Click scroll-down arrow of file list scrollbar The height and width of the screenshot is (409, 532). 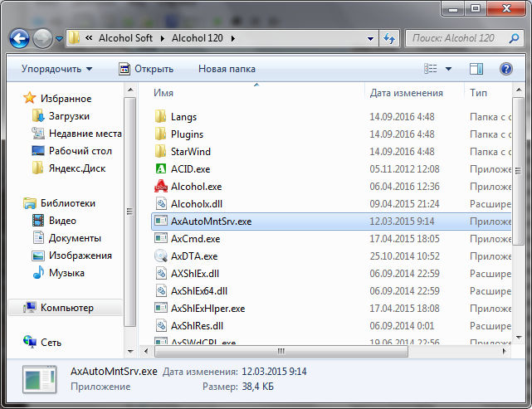pos(519,337)
